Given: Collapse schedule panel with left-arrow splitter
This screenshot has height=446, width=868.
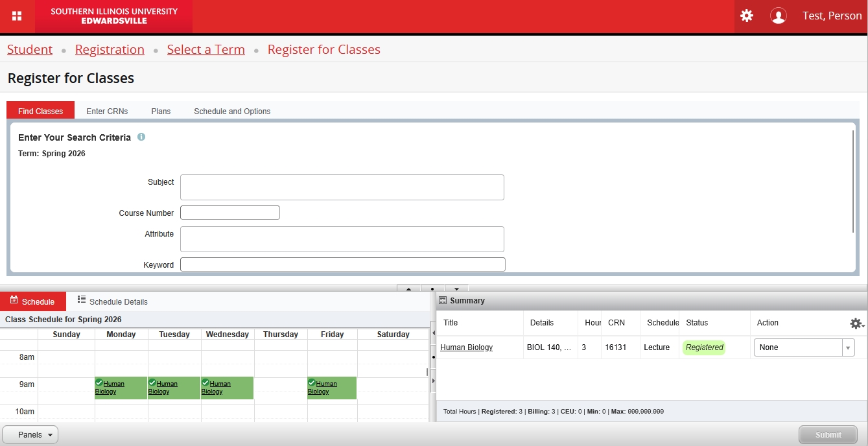Looking at the screenshot, I should point(433,333).
